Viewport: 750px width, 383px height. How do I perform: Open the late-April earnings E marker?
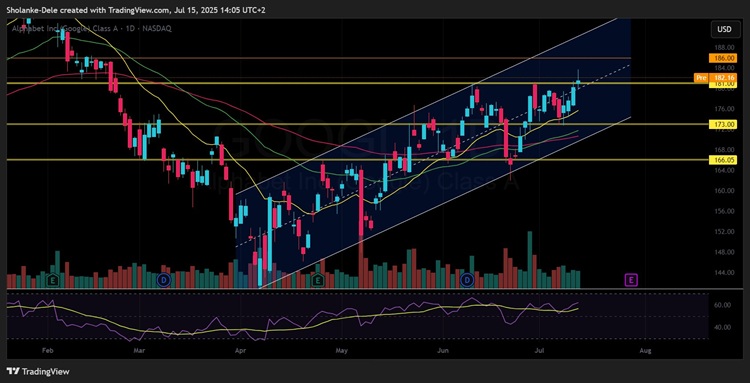click(x=317, y=280)
